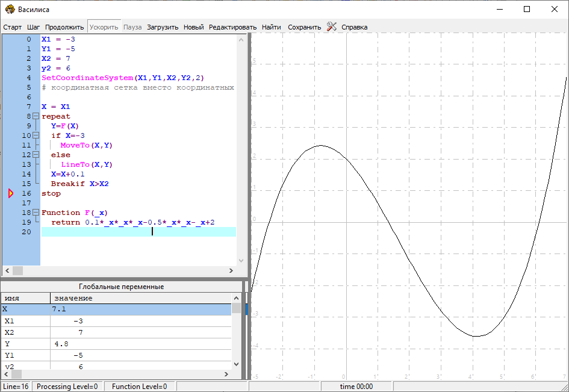This screenshot has width=569, height=392.
Task: Click right arrow of code horizontal scrollbar
Action: click(x=232, y=271)
